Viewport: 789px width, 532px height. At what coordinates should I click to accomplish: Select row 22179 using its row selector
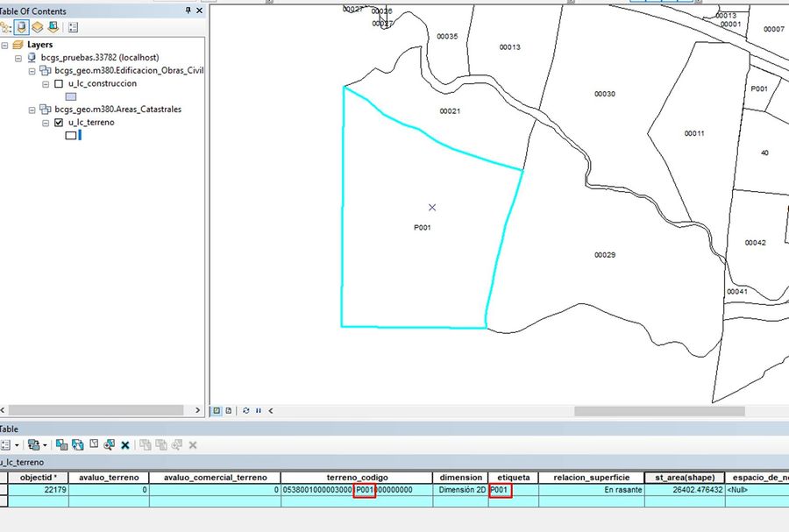tap(4, 490)
